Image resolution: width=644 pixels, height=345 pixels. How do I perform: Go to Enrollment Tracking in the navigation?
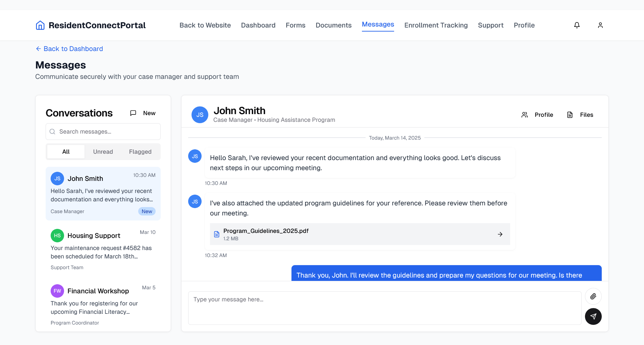click(x=436, y=25)
